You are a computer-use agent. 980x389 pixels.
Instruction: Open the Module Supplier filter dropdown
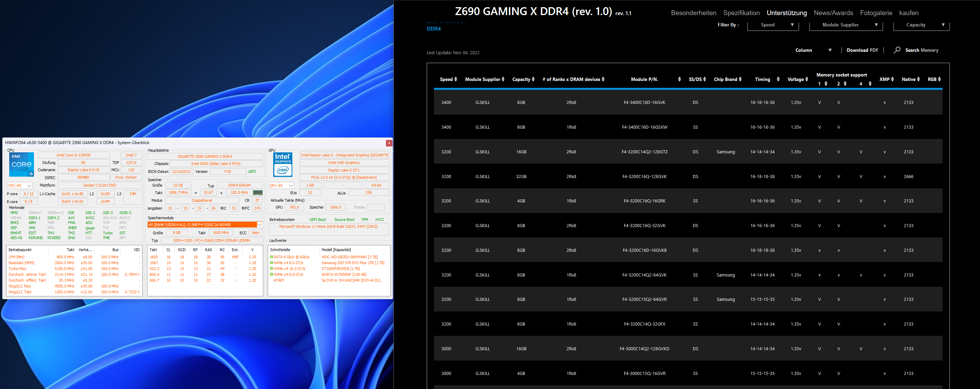pyautogui.click(x=845, y=25)
